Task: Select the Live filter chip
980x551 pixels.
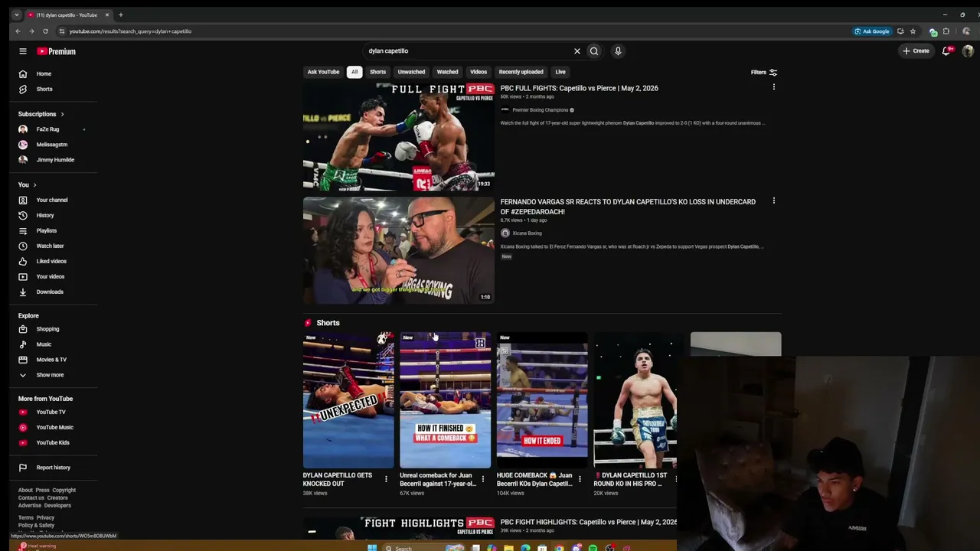Action: coord(560,72)
